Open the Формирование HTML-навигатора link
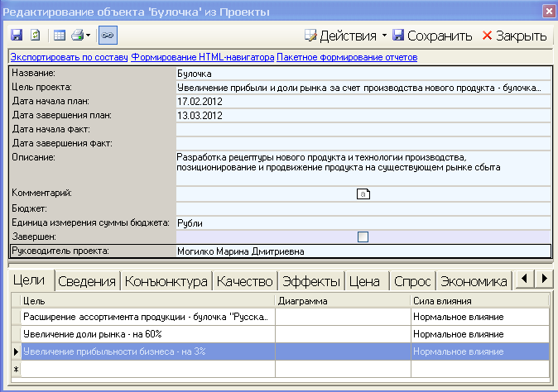Screen dimensions: 558x392 click(x=203, y=57)
